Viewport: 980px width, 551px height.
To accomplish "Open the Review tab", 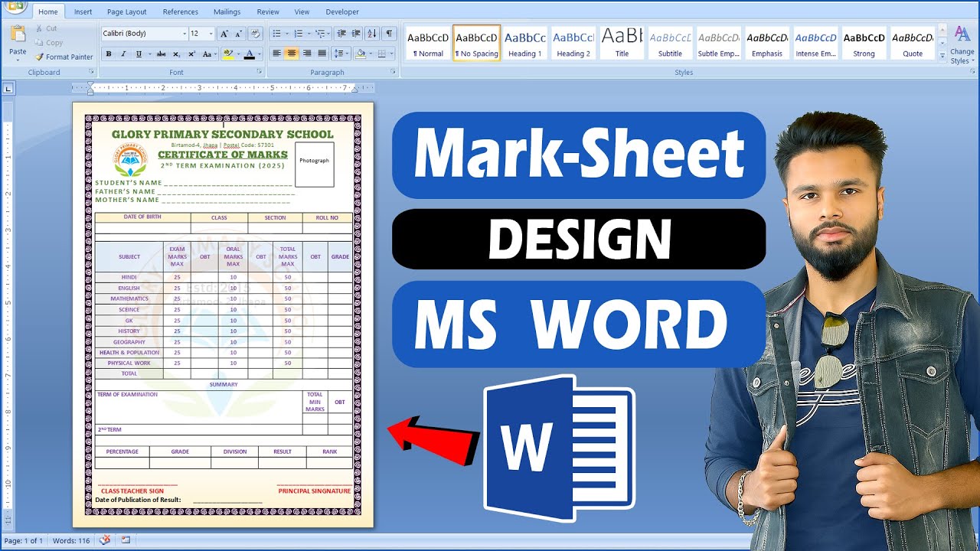I will [x=268, y=11].
